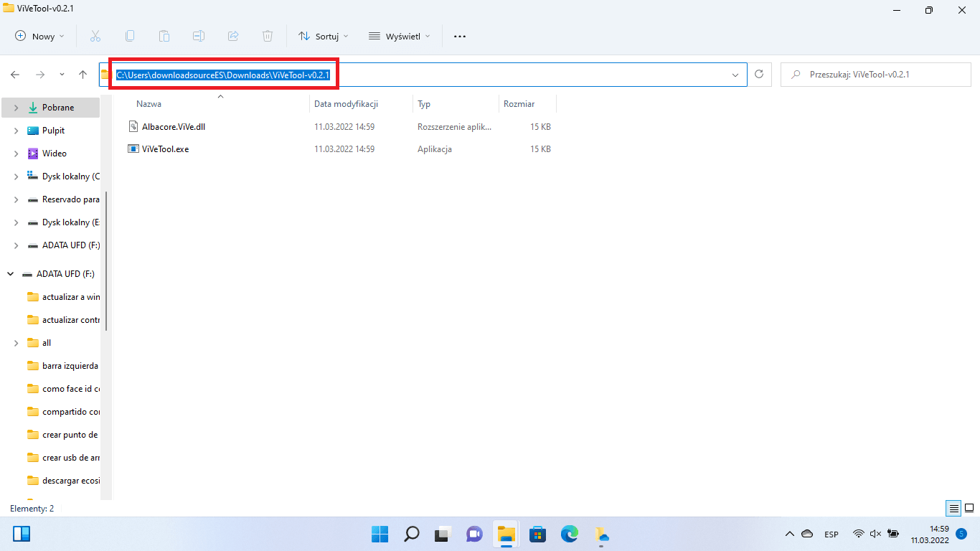Collapse the expanded ADATA UFD (F:) node
980x551 pixels.
10,274
